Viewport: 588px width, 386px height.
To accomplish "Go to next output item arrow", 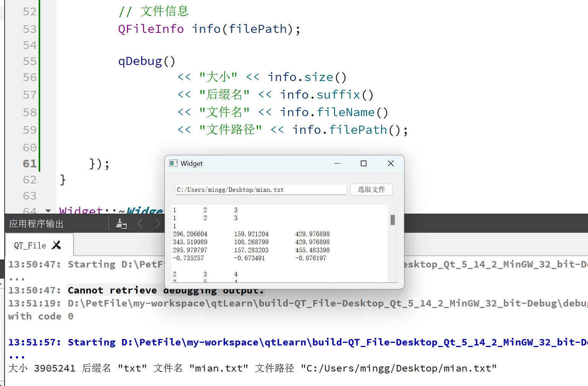I will pos(157,224).
